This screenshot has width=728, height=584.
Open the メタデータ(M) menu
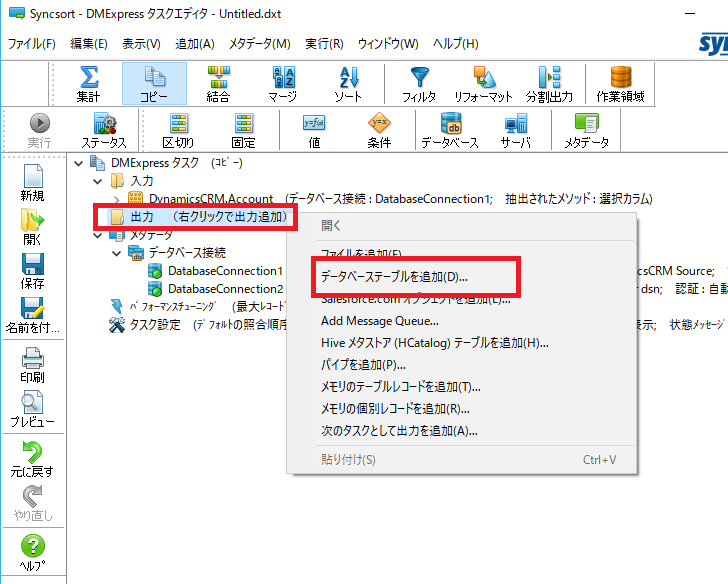coord(260,44)
